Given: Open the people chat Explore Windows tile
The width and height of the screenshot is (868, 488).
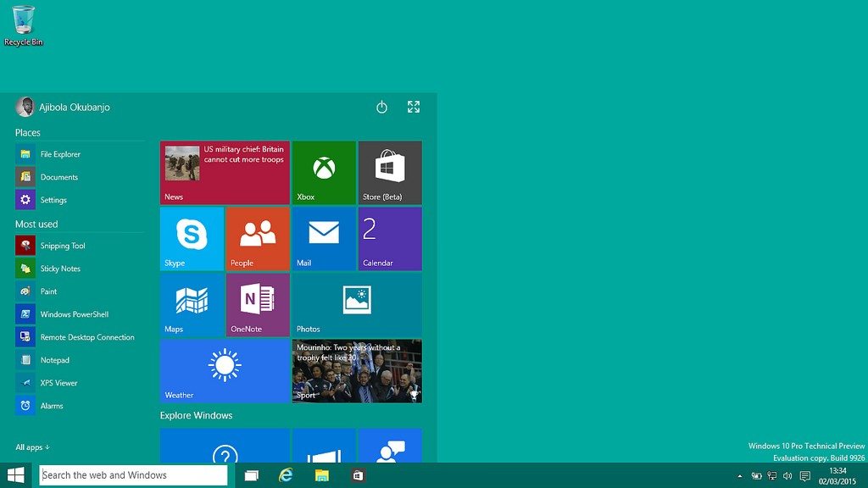Looking at the screenshot, I should [x=390, y=446].
